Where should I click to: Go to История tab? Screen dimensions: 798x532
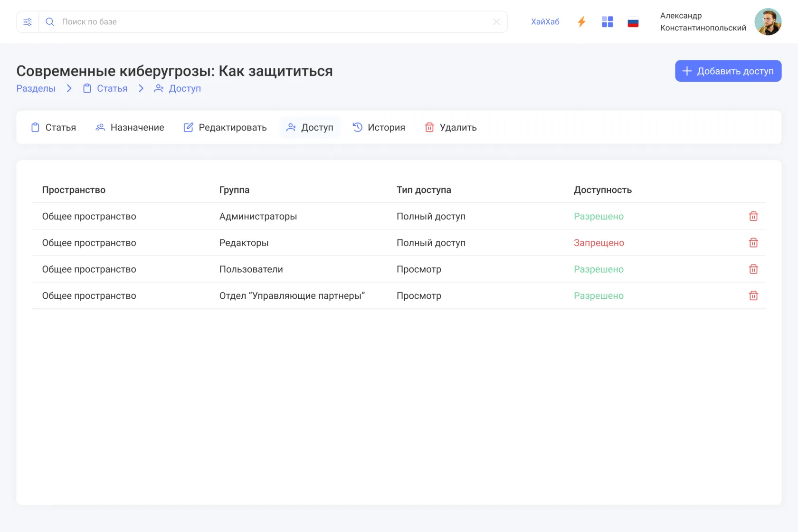coord(379,127)
